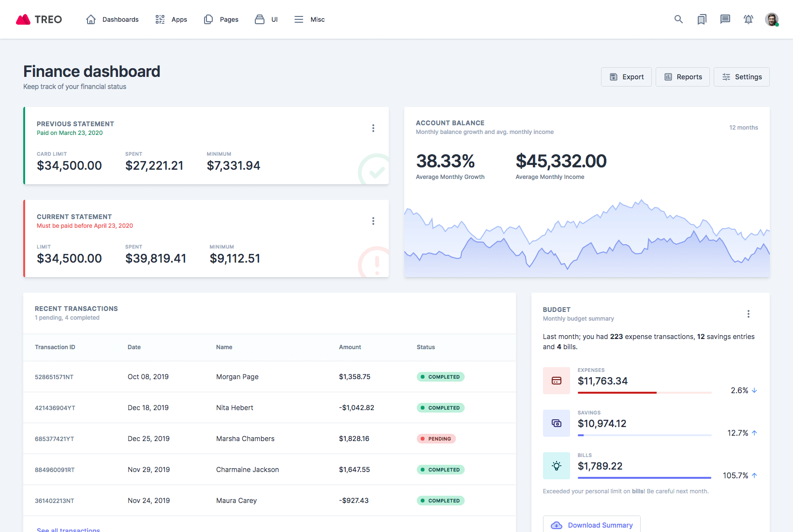Click the Download Summary button
Image resolution: width=793 pixels, height=532 pixels.
pos(591,525)
